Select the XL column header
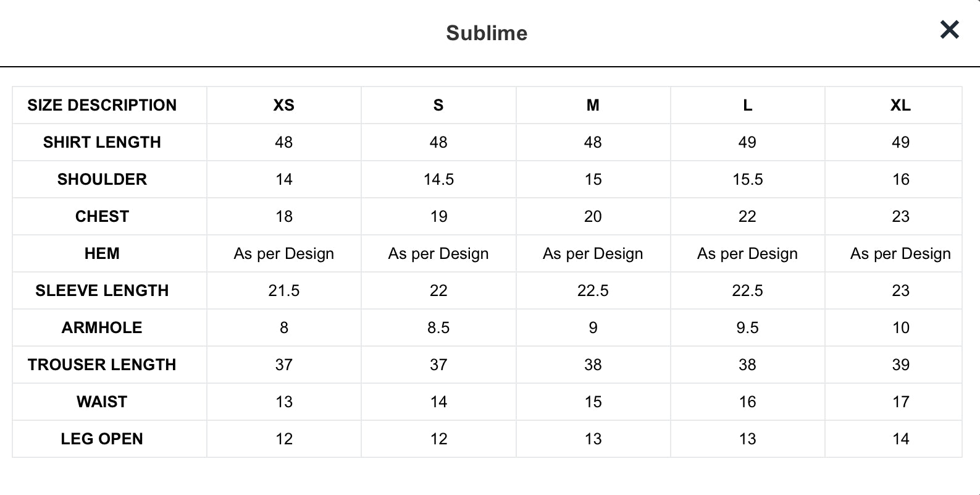The width and height of the screenshot is (980, 495). tap(900, 105)
